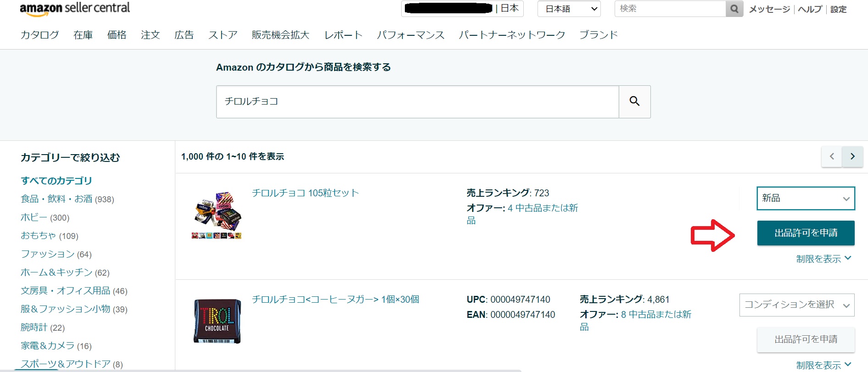The image size is (868, 372).
Task: Open the ストア menu
Action: pos(223,35)
